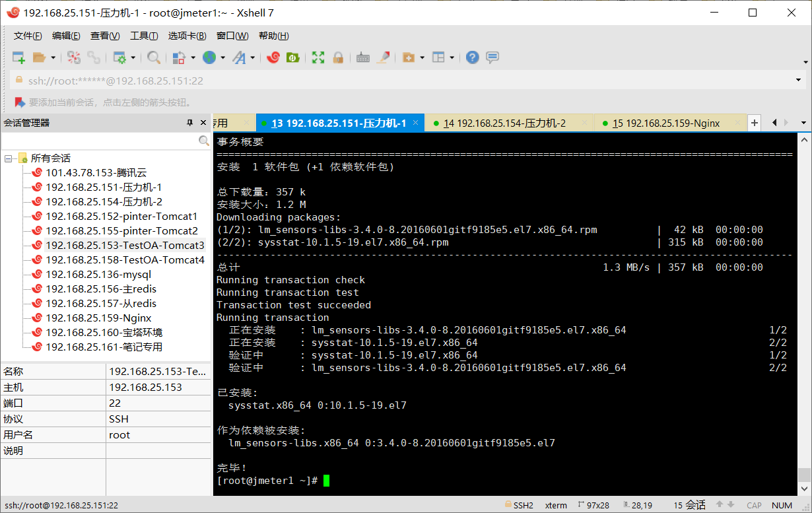812x513 pixels.
Task: Click the session manager search box
Action: tap(100, 141)
